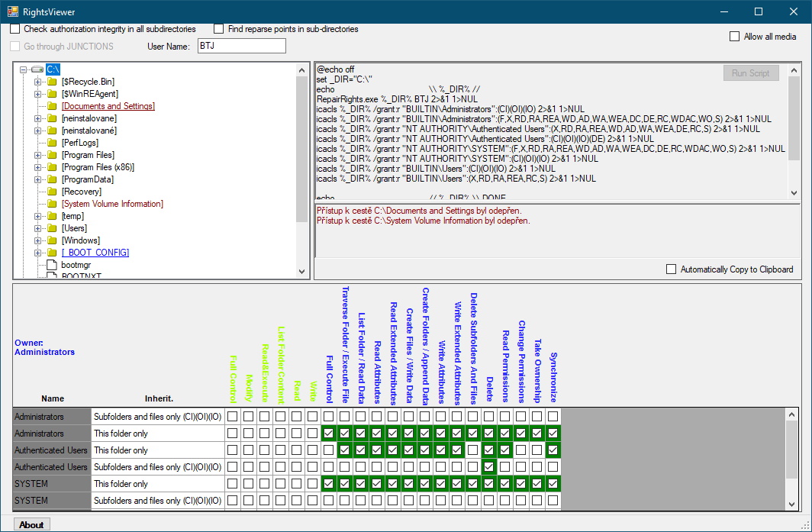Enable Check authorization integrity in all subdirectories
812x532 pixels.
point(15,29)
